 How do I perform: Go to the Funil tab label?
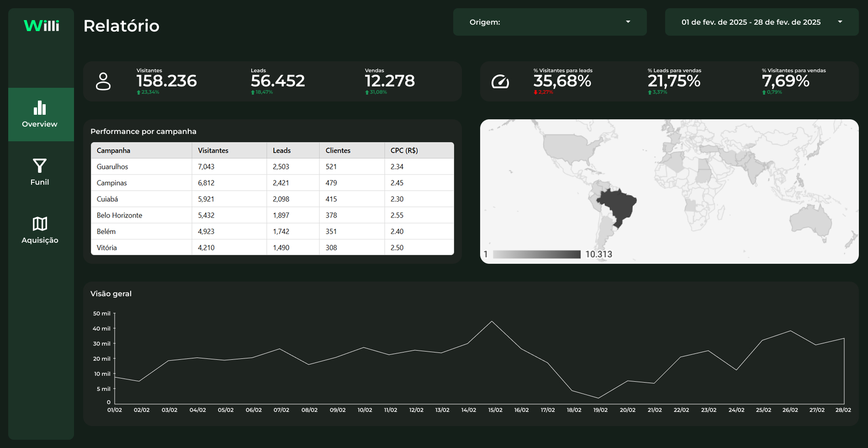[40, 182]
